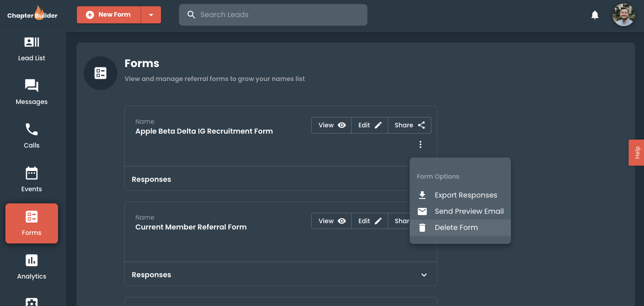Share the Apple Beta Delta IG Recruitment Form
The width and height of the screenshot is (644, 306).
click(409, 125)
